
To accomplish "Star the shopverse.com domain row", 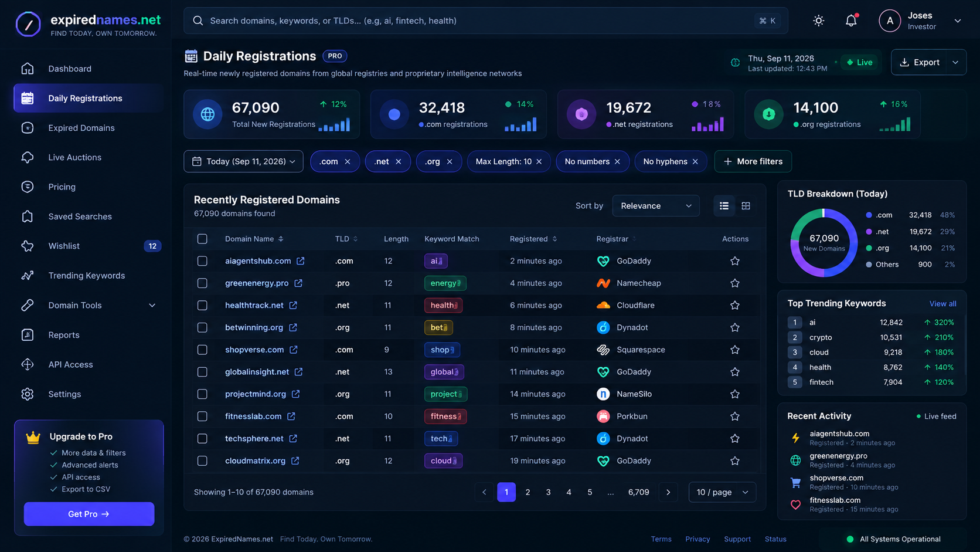I will [734, 350].
